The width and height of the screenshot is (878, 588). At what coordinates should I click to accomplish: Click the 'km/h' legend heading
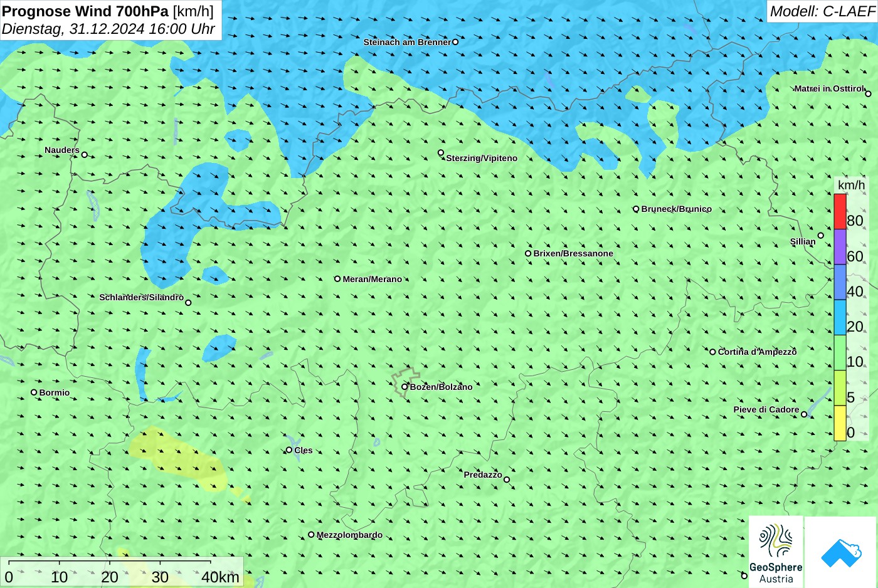(852, 185)
